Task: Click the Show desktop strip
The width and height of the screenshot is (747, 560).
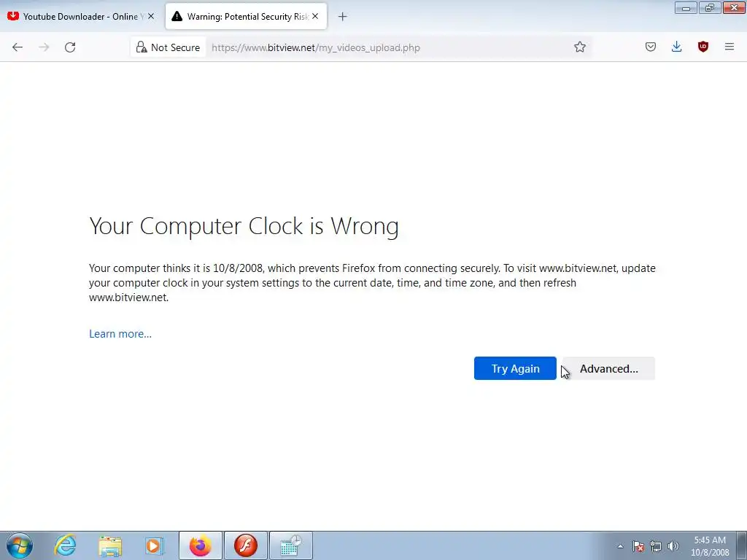Action: (x=741, y=546)
